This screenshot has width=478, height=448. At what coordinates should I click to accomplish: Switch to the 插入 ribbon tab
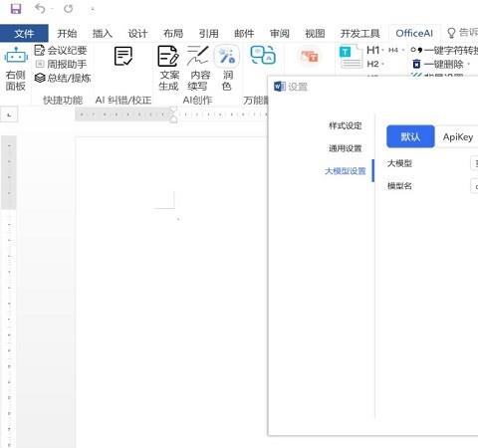pos(103,33)
